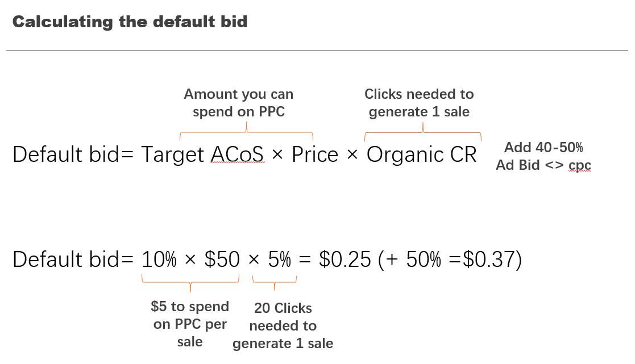
Task: Click the word 'Price' in the formula
Action: [x=315, y=154]
